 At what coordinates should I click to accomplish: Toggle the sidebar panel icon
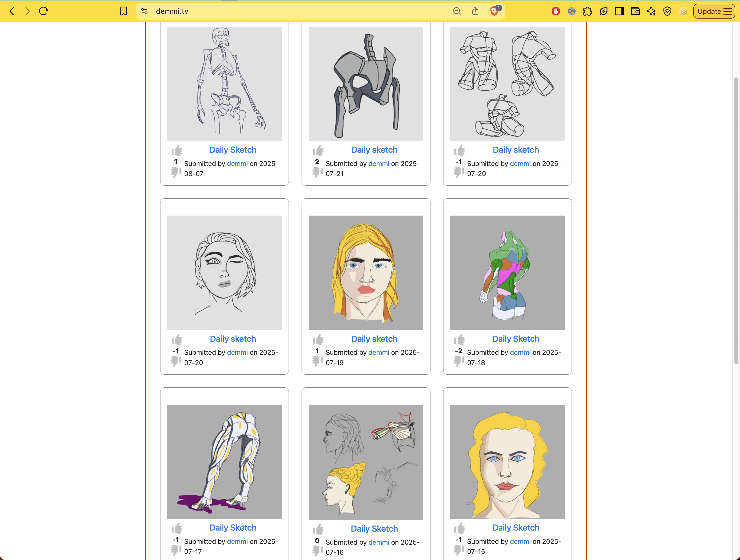tap(619, 11)
